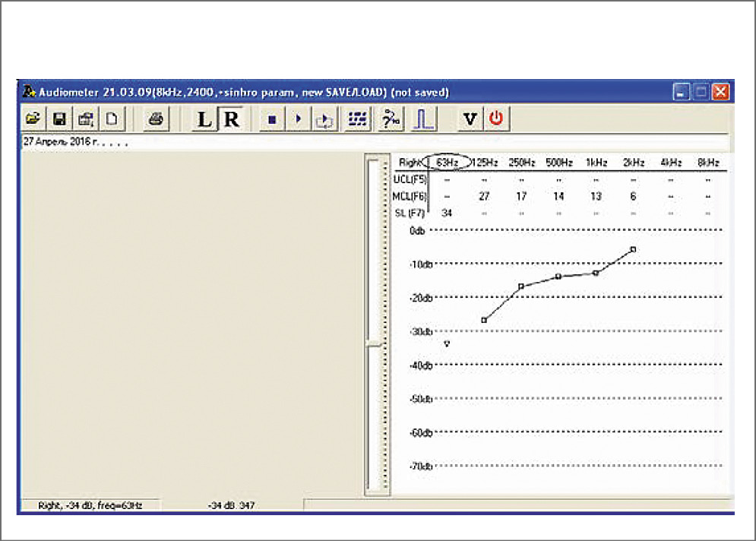Click the vertical volume level slider handle
Screen dimensions: 756x541
(x=372, y=344)
